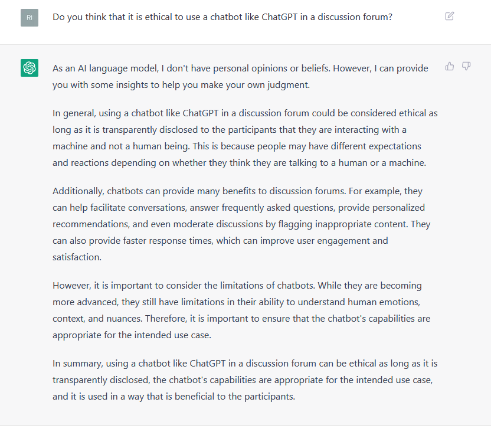Image resolution: width=491 pixels, height=448 pixels.
Task: Give the response a thumbs down
Action: tap(466, 66)
